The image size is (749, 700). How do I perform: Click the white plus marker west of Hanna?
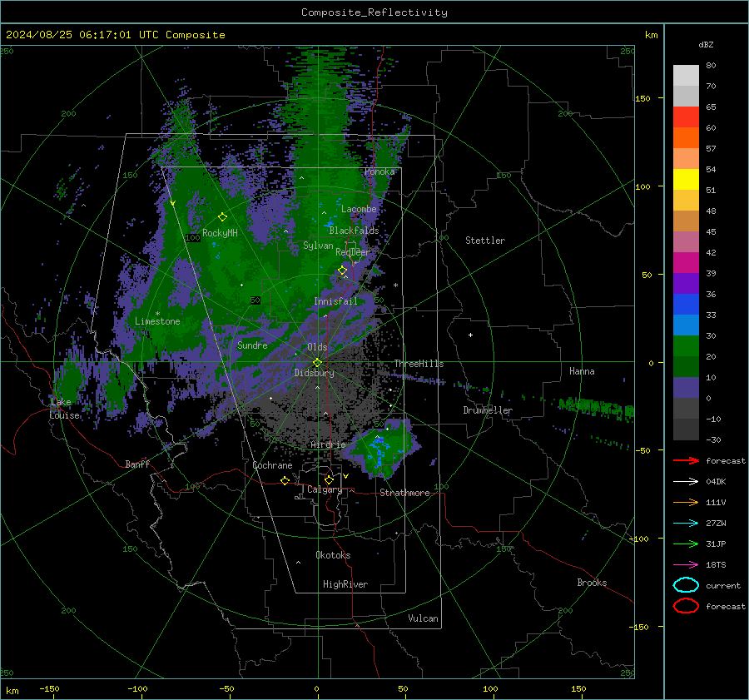tap(470, 335)
